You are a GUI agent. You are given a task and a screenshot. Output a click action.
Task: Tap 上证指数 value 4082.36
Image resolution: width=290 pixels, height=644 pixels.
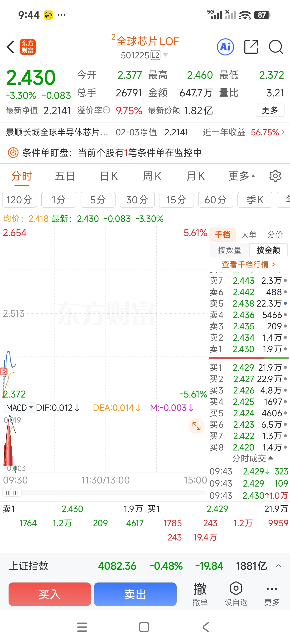tap(117, 566)
